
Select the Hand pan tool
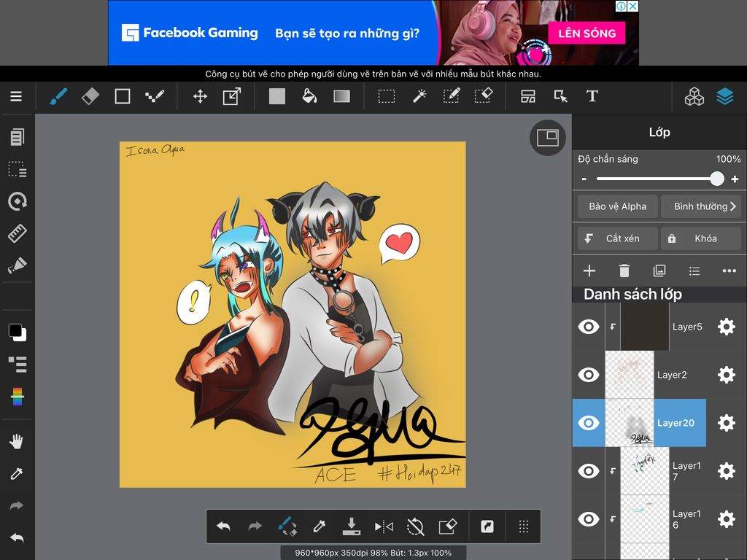coord(16,441)
